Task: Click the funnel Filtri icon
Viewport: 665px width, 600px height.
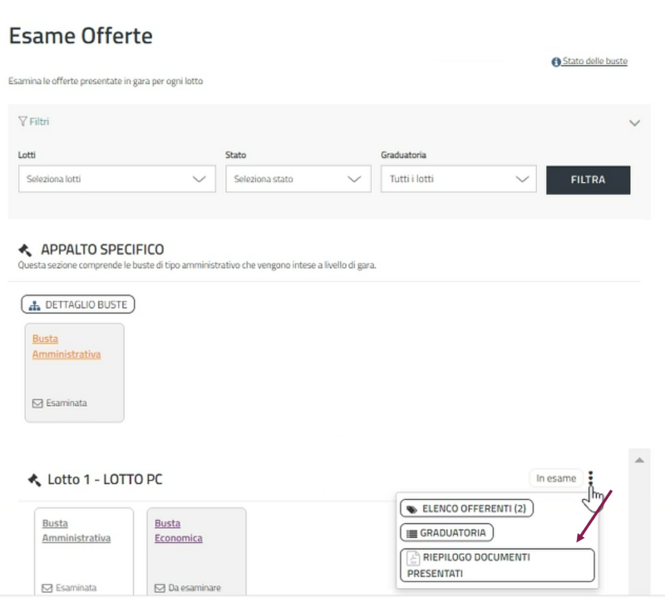Action: click(22, 122)
